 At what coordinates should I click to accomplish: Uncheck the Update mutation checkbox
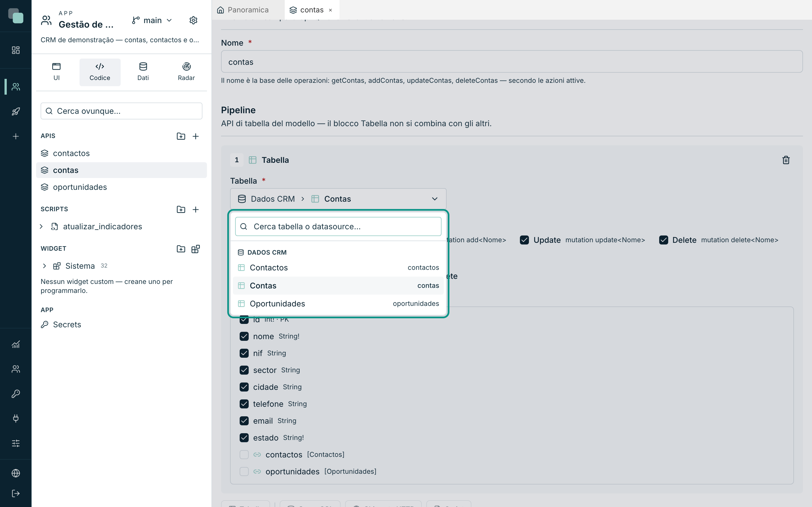pyautogui.click(x=524, y=240)
